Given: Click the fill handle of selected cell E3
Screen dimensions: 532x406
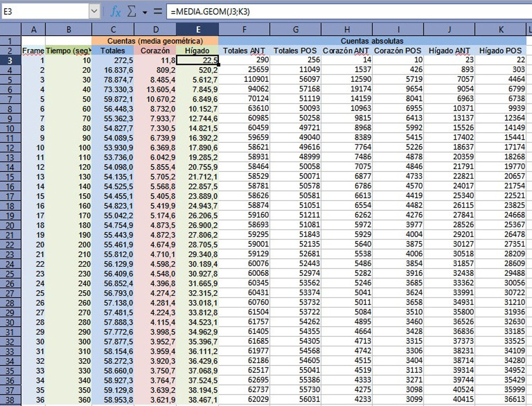Looking at the screenshot, I should 219,64.
